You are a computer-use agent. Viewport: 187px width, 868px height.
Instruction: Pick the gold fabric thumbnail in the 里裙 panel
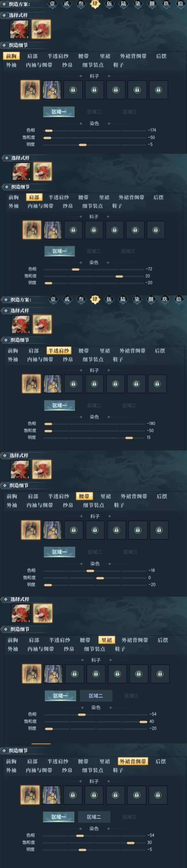click(x=32, y=674)
